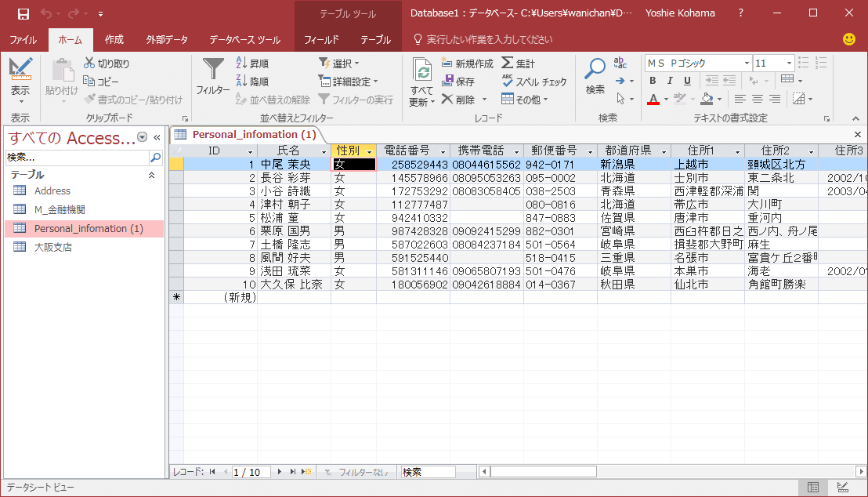The image size is (868, 497).
Task: Click the font color A icon
Action: (653, 100)
